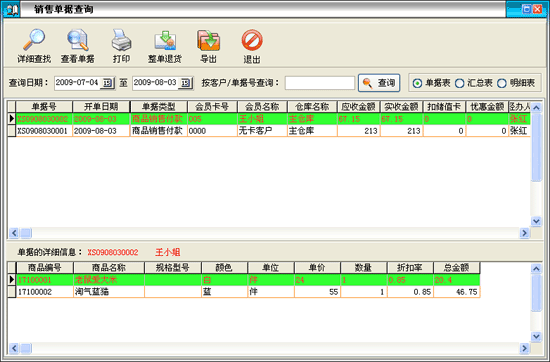Click the upper table horizontal scrollbar thumb
Viewport: 550px width, 362px height.
click(26, 233)
